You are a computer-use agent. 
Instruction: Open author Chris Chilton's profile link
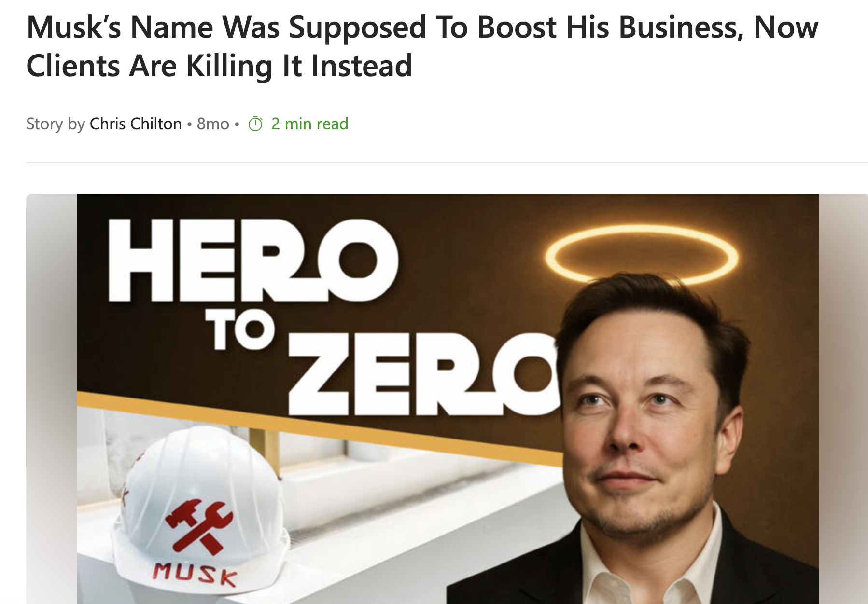click(x=136, y=124)
